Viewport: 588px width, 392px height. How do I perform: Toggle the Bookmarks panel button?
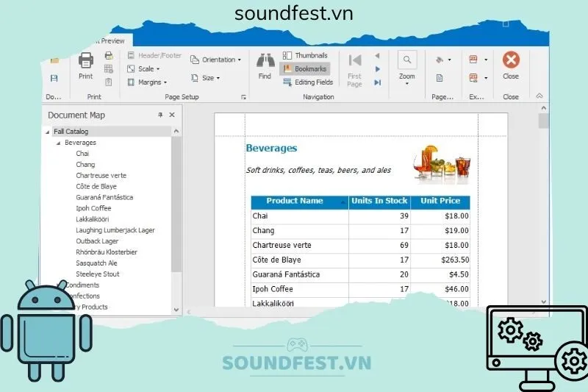coord(305,69)
